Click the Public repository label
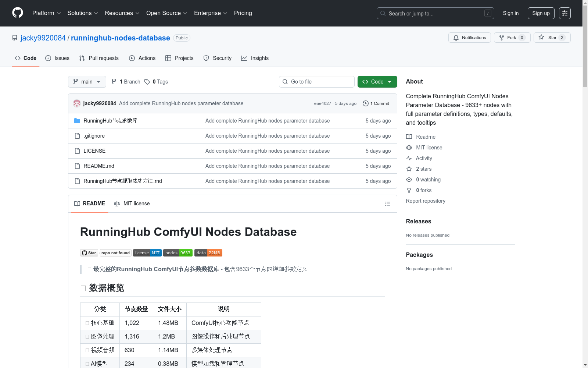This screenshot has height=368, width=588. [x=182, y=38]
